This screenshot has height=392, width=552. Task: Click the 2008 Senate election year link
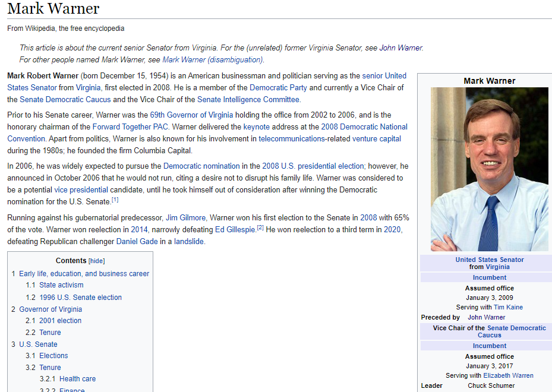368,218
